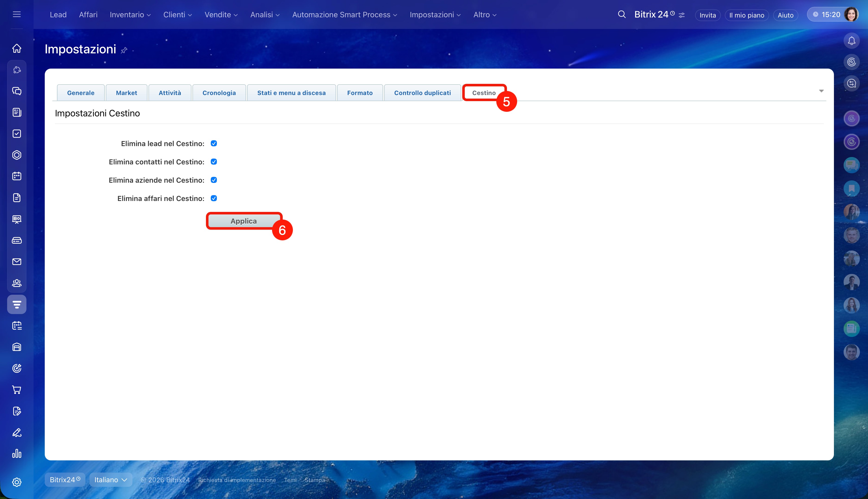Open the settings gear at bottom left
Screen dimensions: 868x499
point(17,482)
